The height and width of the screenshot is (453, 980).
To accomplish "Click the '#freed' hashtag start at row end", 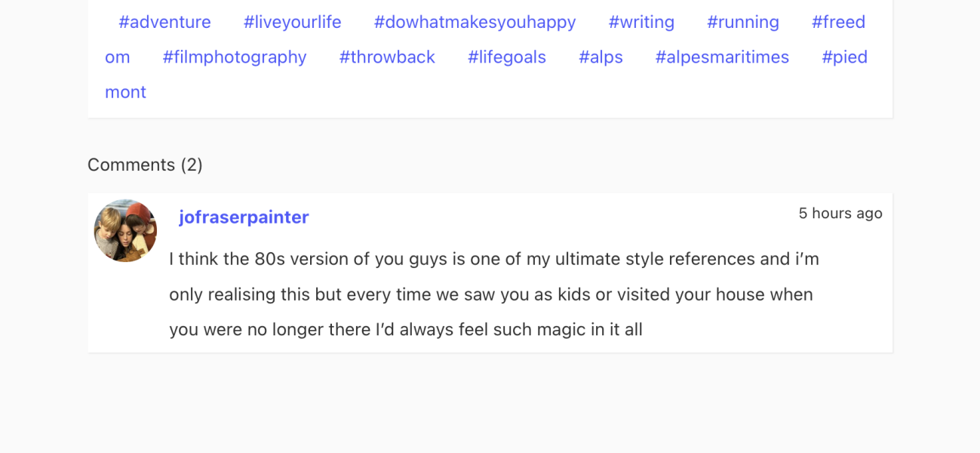I will (838, 23).
